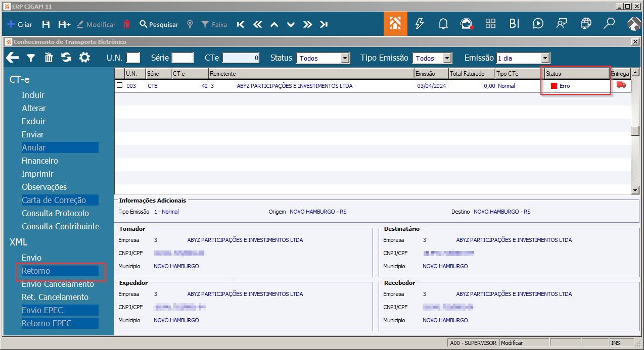Open the notifications bell icon
Viewport: 644px width, 350px height.
point(443,24)
